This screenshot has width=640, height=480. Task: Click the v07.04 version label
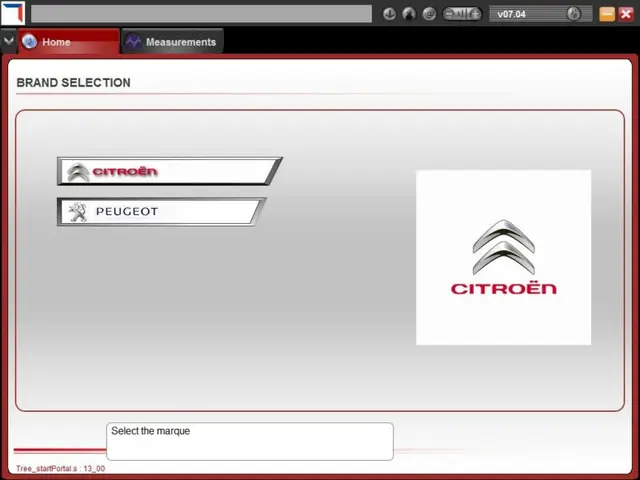pyautogui.click(x=511, y=15)
